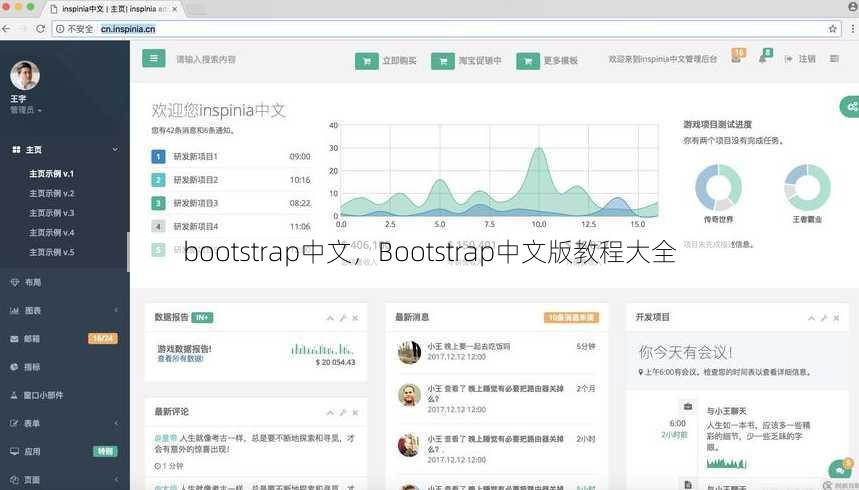Collapse the 主页 menu section
The image size is (859, 490).
point(65,149)
